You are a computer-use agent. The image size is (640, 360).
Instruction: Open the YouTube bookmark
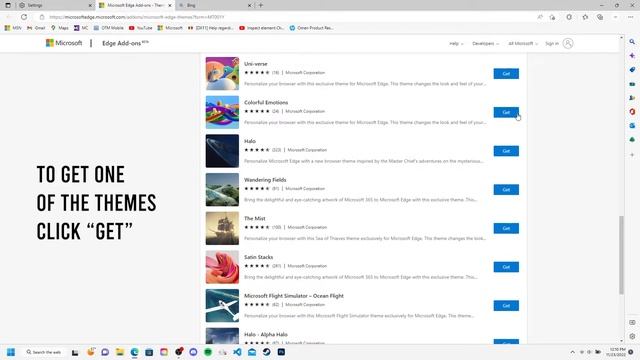(x=140, y=28)
